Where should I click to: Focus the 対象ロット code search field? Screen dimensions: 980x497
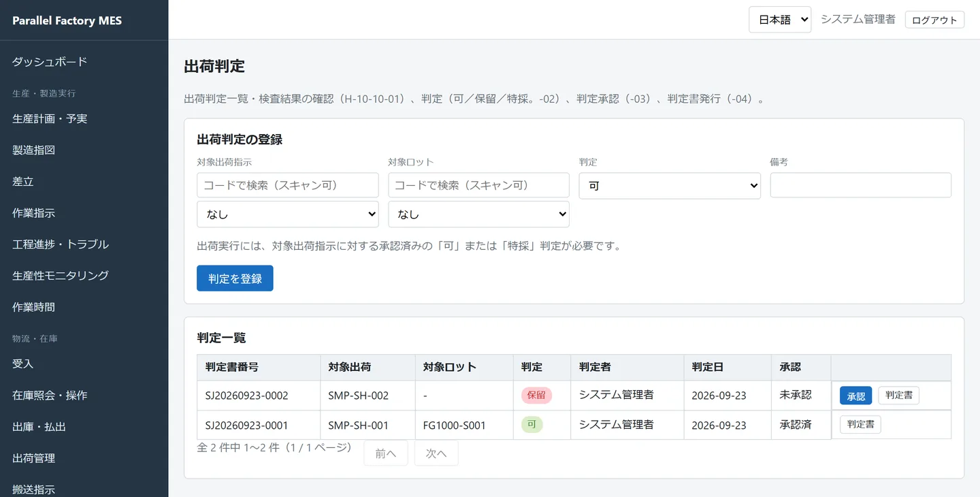tap(479, 185)
